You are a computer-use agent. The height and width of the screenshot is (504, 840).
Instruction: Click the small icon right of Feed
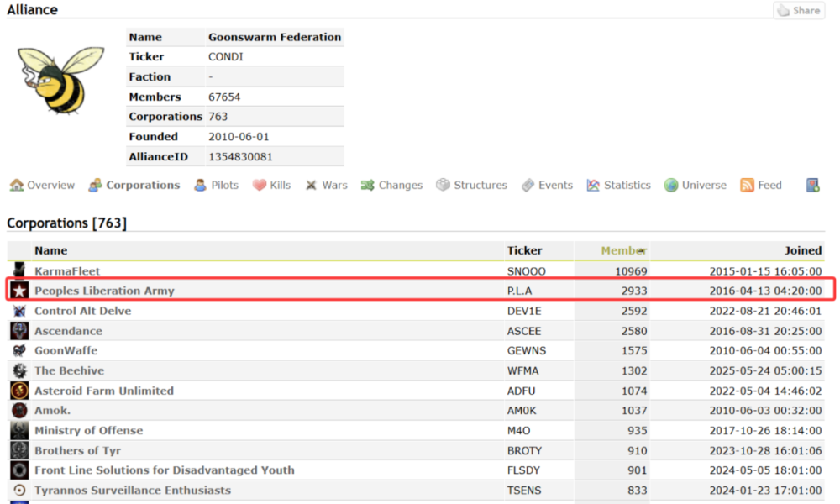[812, 186]
